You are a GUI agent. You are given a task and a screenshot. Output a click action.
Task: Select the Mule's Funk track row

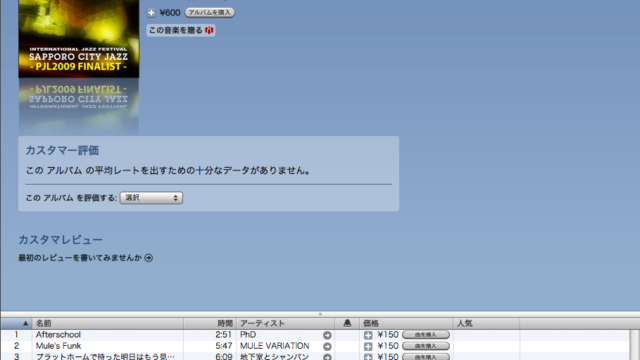point(315,346)
